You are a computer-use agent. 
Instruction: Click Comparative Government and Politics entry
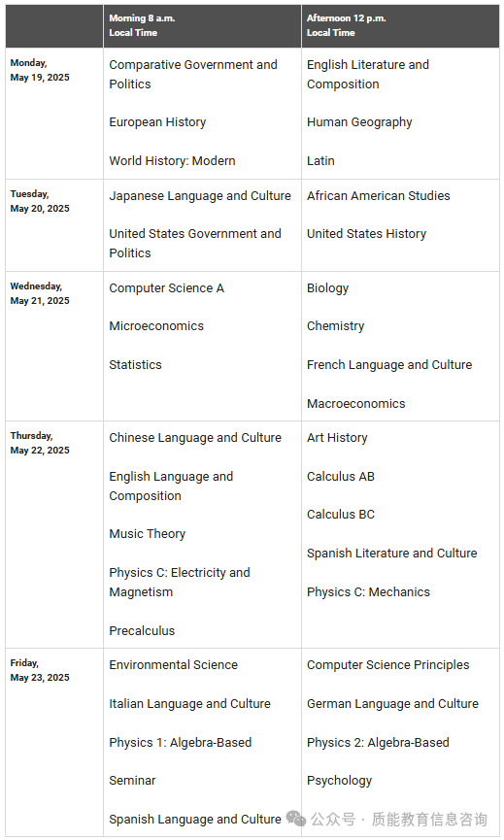pyautogui.click(x=193, y=75)
